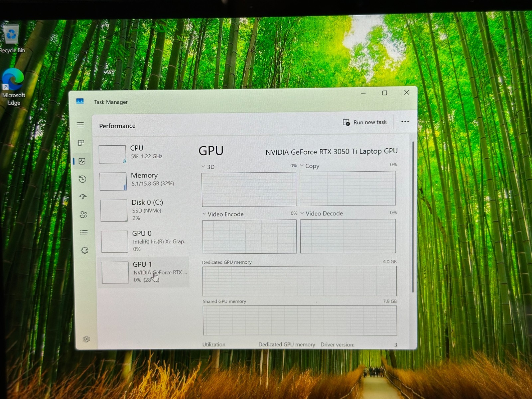
Task: Click the NVIDIA GeForce RTX 3050 Ti title
Action: point(332,152)
